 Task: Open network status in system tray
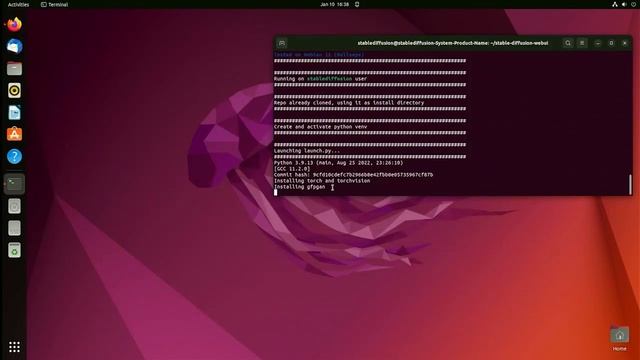point(615,4)
